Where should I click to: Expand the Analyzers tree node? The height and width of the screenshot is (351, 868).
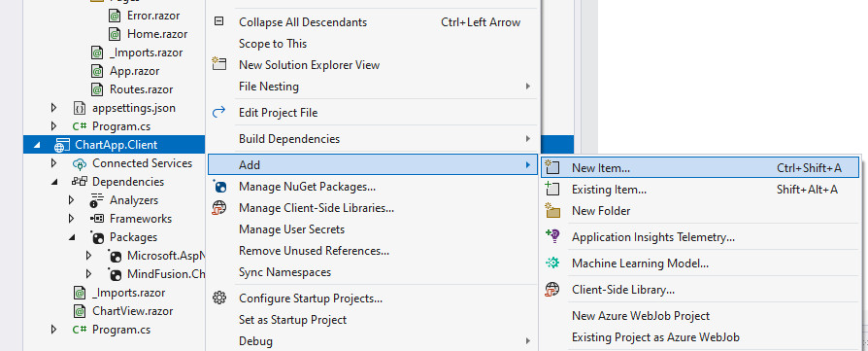click(72, 200)
